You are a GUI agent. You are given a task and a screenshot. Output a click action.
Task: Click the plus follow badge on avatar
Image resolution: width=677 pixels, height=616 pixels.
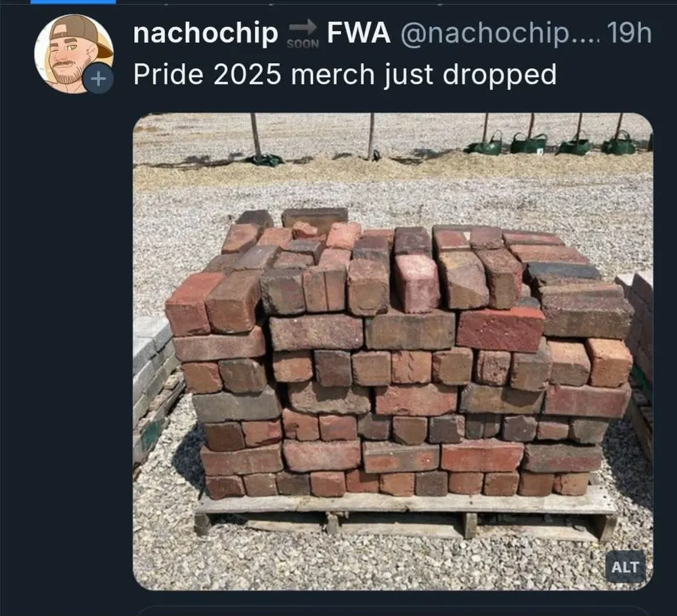click(98, 79)
